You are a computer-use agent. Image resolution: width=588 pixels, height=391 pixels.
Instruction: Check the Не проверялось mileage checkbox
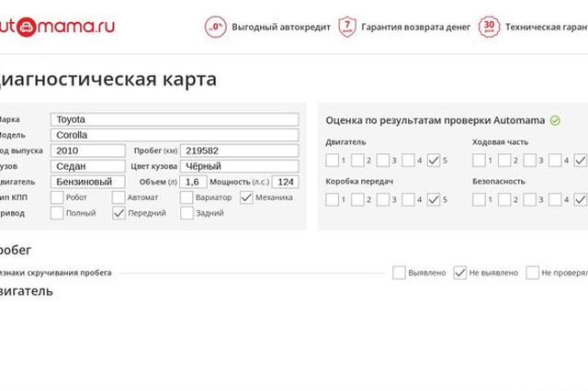coord(533,273)
